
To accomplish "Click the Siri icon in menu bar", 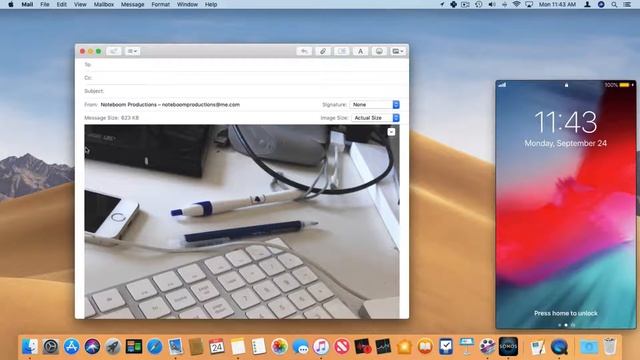I will pos(601,4).
